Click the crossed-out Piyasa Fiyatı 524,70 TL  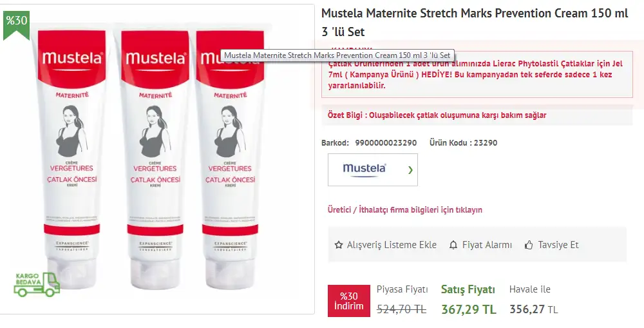click(x=401, y=309)
